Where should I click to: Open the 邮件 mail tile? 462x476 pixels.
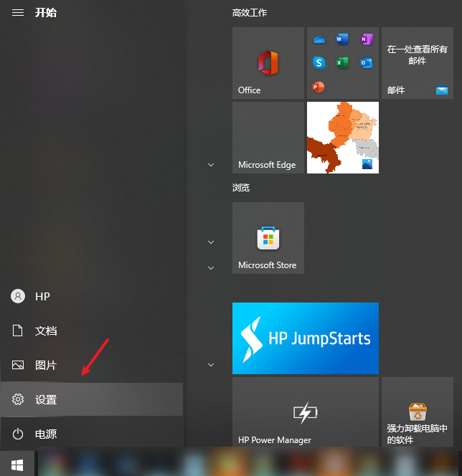point(418,63)
